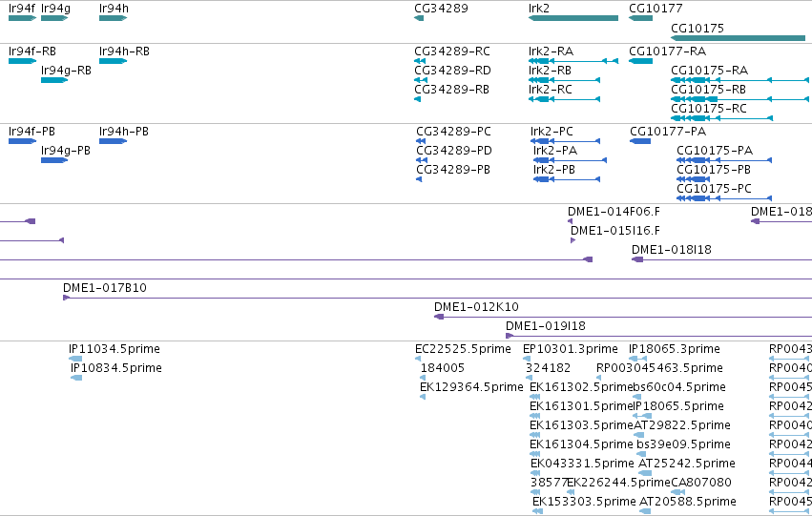Viewport: 812px width, 516px height.
Task: Click the AT25242.5prime EST
Action: 645,473
